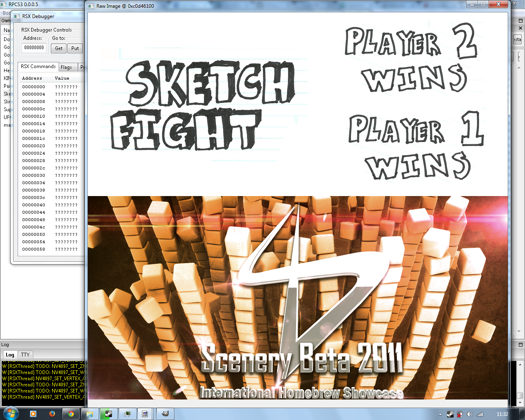Open Google Chrome from the taskbar
The height and width of the screenshot is (420, 525).
point(71,414)
